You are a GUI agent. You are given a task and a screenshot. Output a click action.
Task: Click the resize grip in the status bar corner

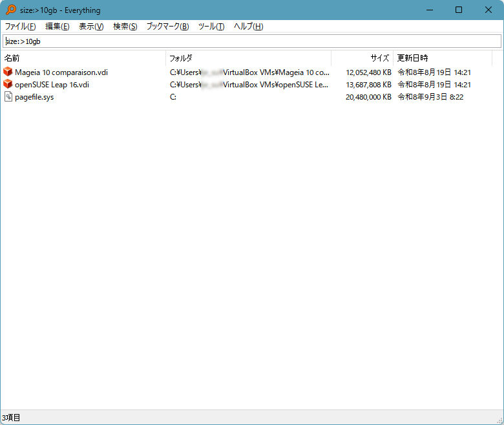[x=499, y=420]
